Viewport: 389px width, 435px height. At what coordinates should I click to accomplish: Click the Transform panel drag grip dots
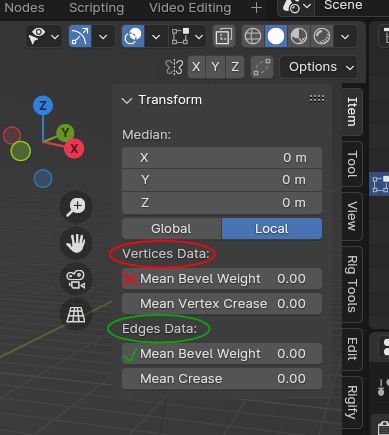[x=317, y=99]
